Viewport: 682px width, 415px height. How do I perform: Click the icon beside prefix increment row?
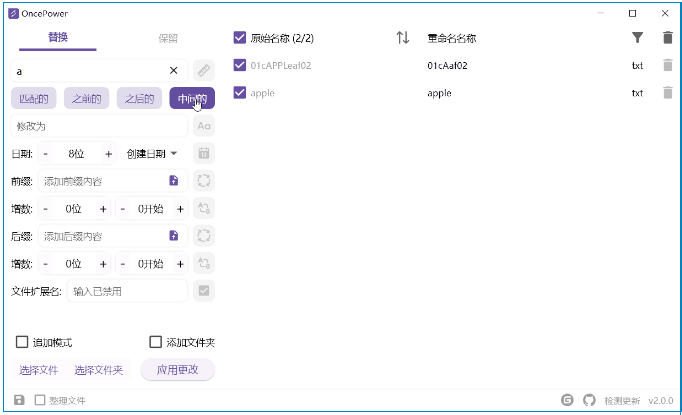[204, 208]
